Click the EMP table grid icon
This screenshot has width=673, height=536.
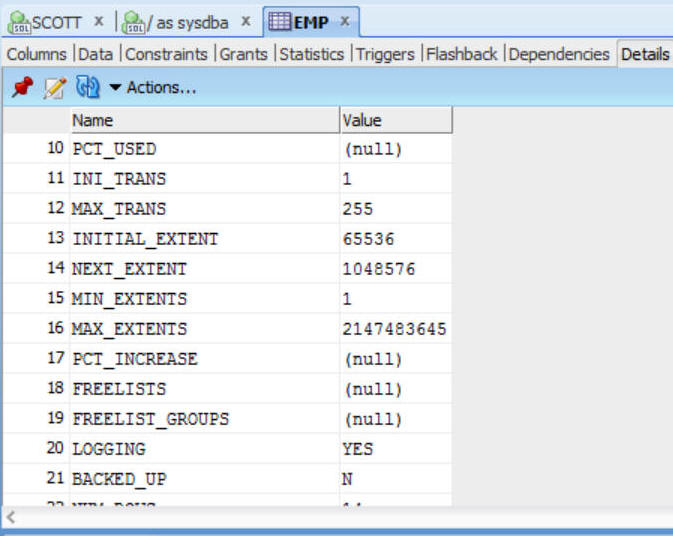point(280,21)
